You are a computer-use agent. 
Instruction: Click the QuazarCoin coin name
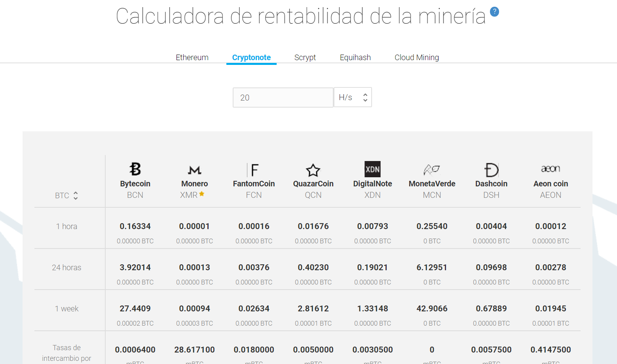coord(313,184)
